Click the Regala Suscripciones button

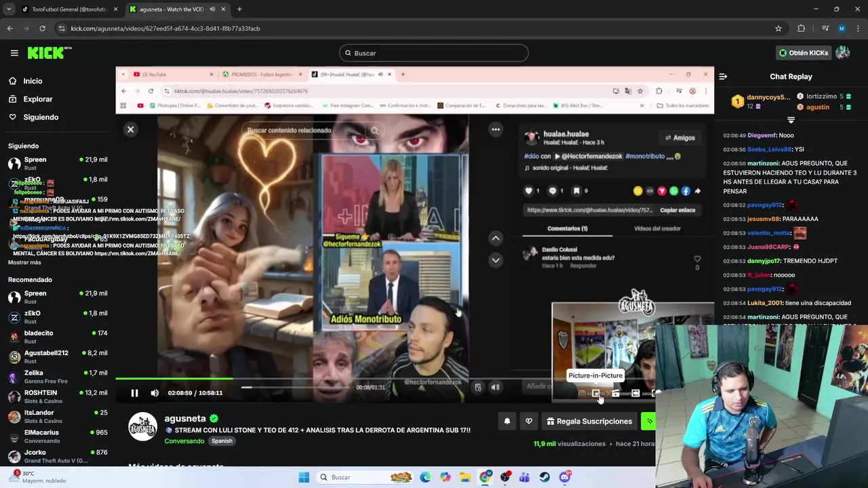[x=589, y=421]
